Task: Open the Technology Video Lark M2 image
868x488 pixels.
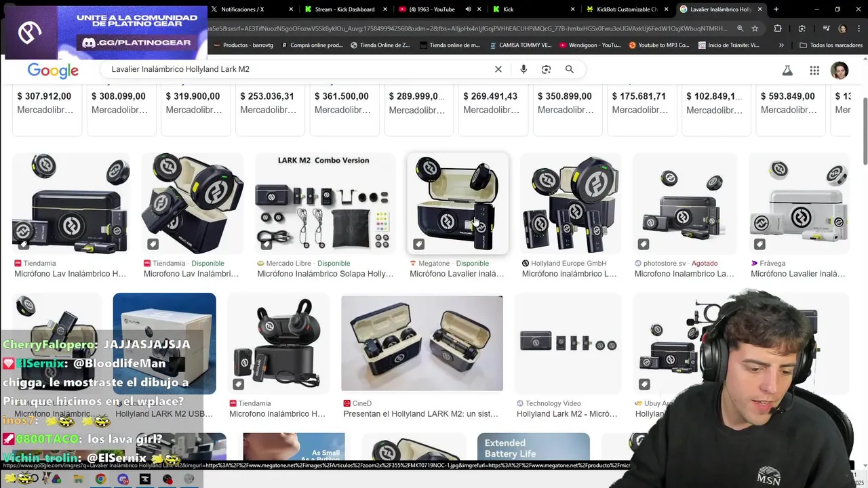Action: (568, 344)
